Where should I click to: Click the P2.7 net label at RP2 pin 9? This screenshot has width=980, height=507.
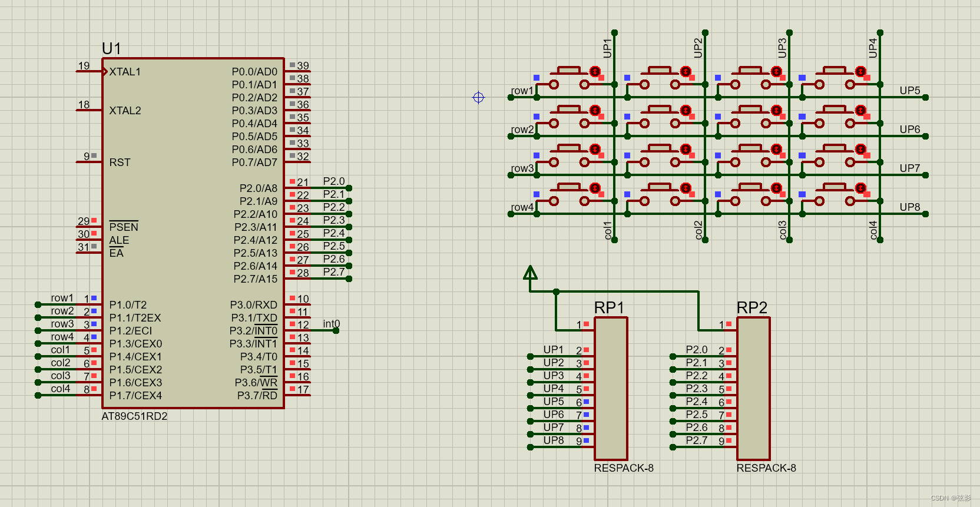coord(697,440)
